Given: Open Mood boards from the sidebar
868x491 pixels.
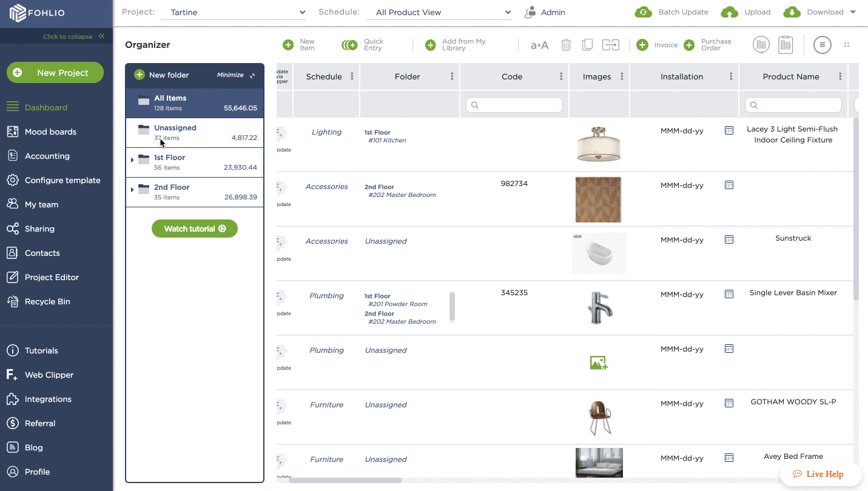Looking at the screenshot, I should click(x=50, y=132).
